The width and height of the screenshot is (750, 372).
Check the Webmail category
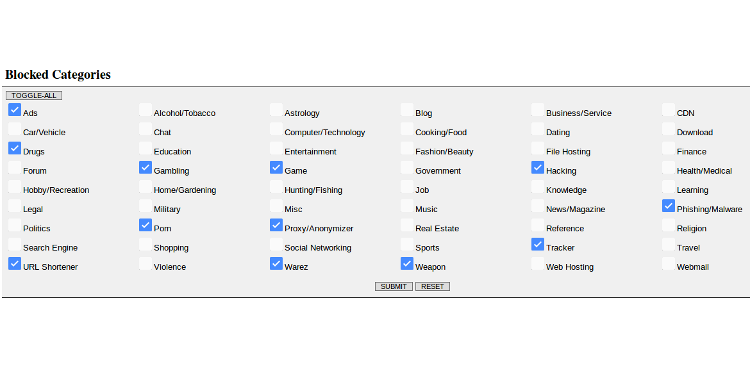669,263
